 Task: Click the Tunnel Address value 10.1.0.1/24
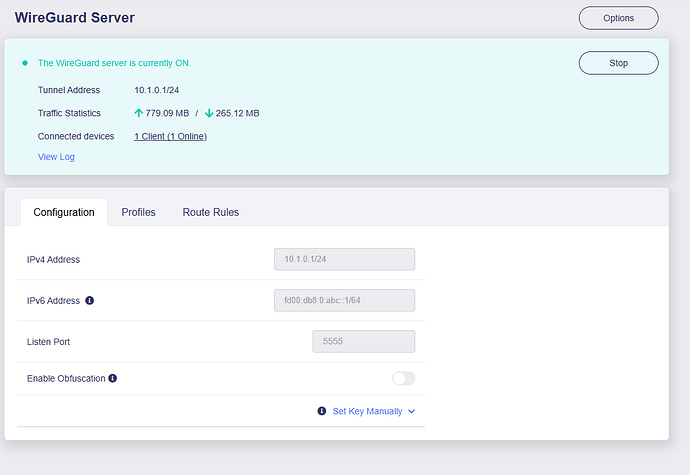tap(157, 90)
